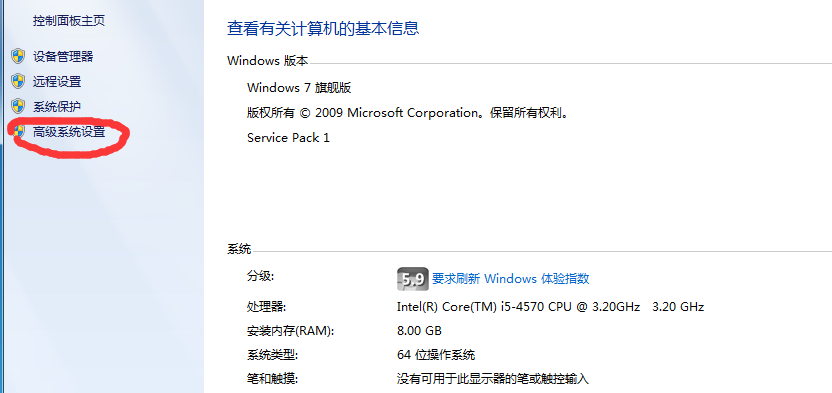Click the Microsoft Corporation copyright line

(x=408, y=113)
